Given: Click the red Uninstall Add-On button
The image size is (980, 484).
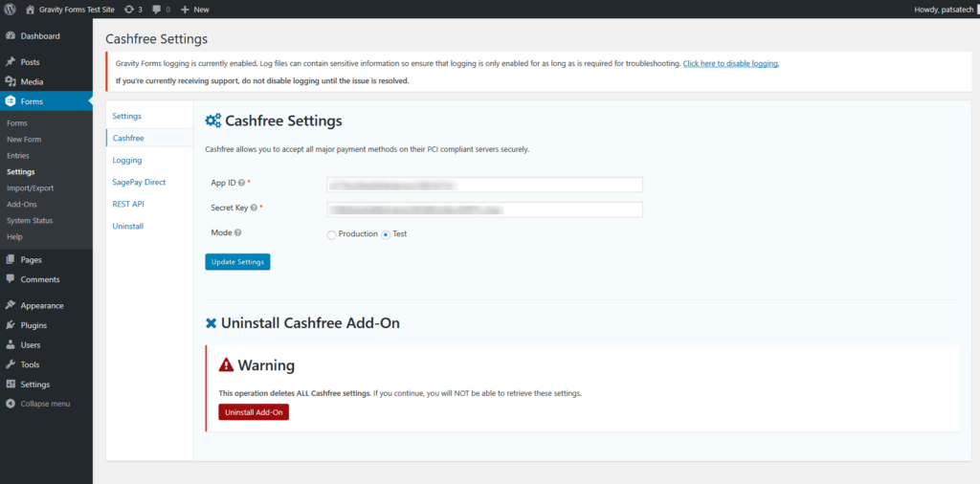Looking at the screenshot, I should click(254, 412).
